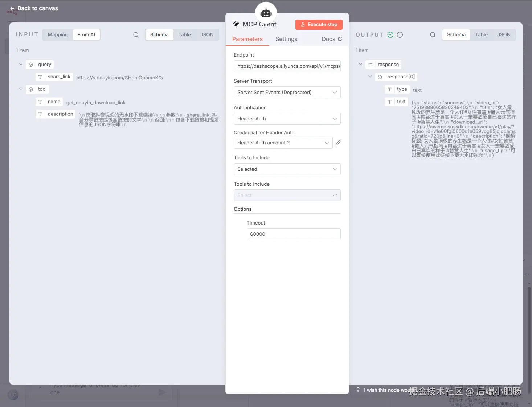532x407 pixels.
Task: Select the description field pill under tool
Action: point(56,114)
